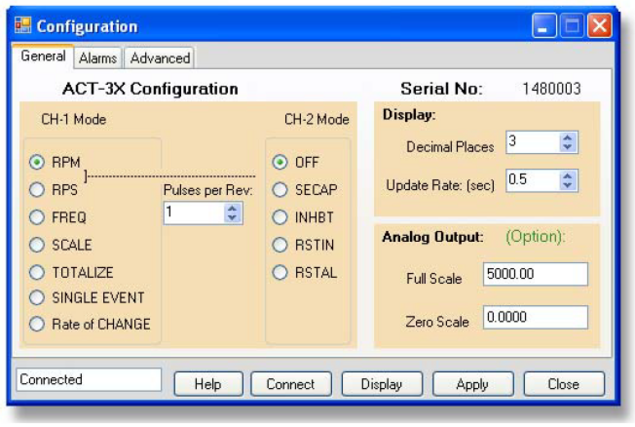Select the RPS radio button
Image resolution: width=635 pixels, height=427 pixels.
(x=37, y=188)
